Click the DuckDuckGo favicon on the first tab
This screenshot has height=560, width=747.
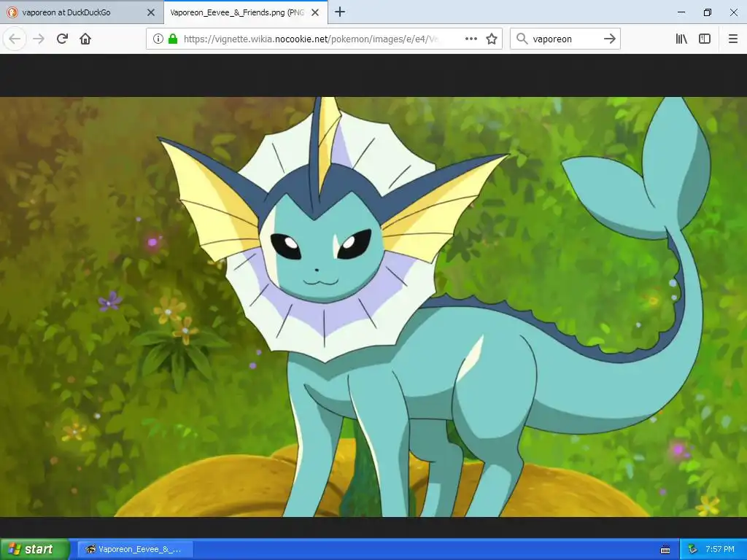click(12, 12)
